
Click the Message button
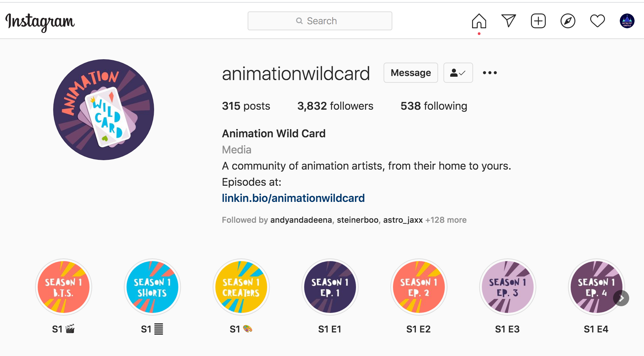point(410,73)
